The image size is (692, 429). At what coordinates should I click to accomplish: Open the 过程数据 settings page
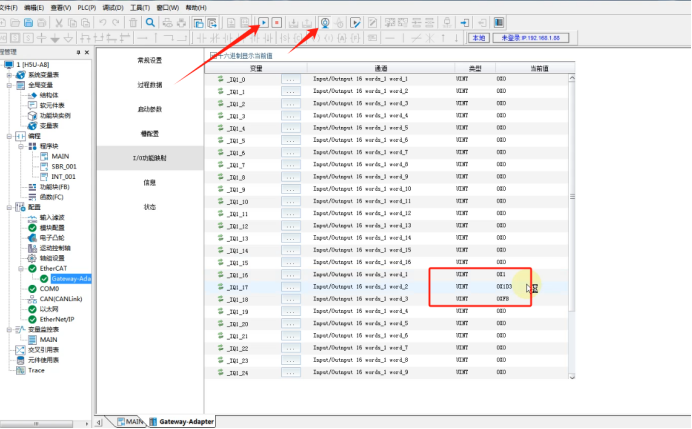click(x=150, y=85)
